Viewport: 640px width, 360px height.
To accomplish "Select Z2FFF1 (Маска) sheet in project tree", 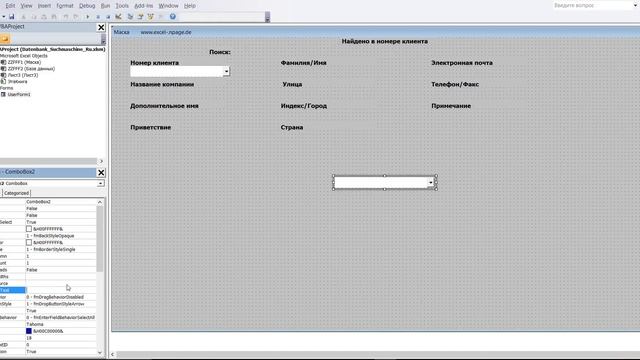I will coord(24,62).
